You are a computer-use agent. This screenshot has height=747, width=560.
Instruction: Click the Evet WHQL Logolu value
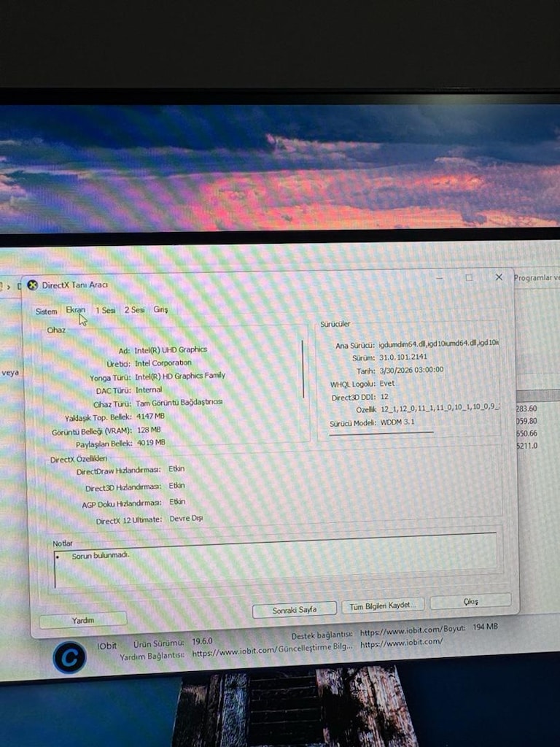click(x=386, y=383)
